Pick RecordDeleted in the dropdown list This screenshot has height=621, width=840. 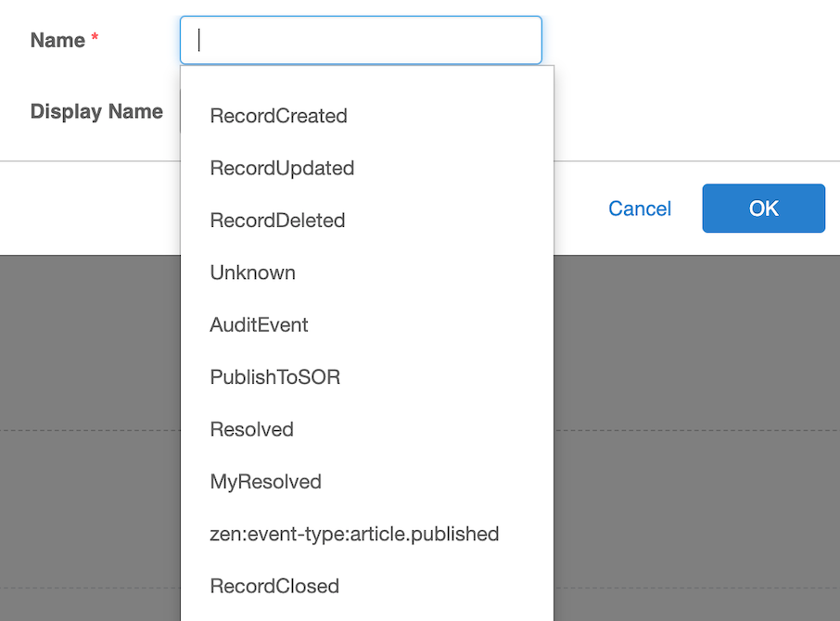[x=367, y=220]
